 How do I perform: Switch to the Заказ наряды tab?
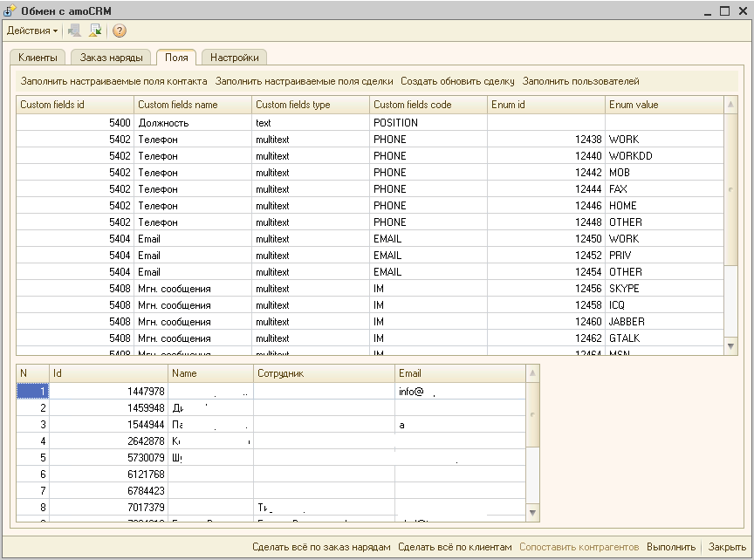pyautogui.click(x=111, y=58)
